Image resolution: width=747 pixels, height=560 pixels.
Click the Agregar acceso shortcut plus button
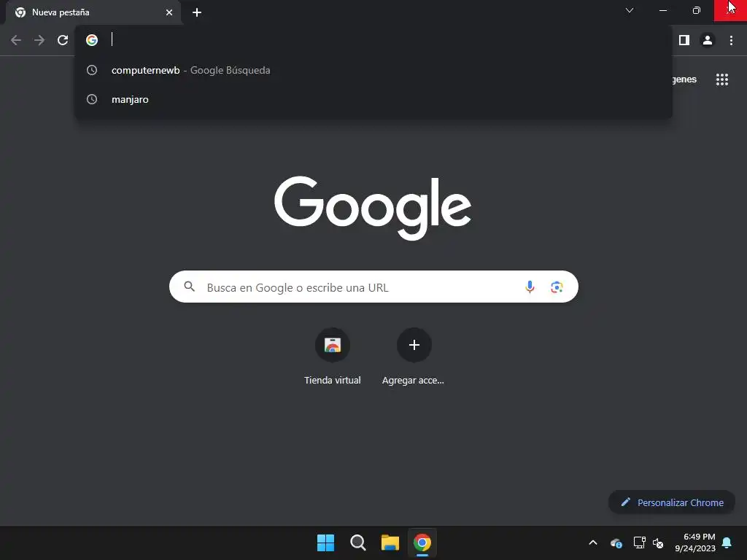[x=414, y=345]
